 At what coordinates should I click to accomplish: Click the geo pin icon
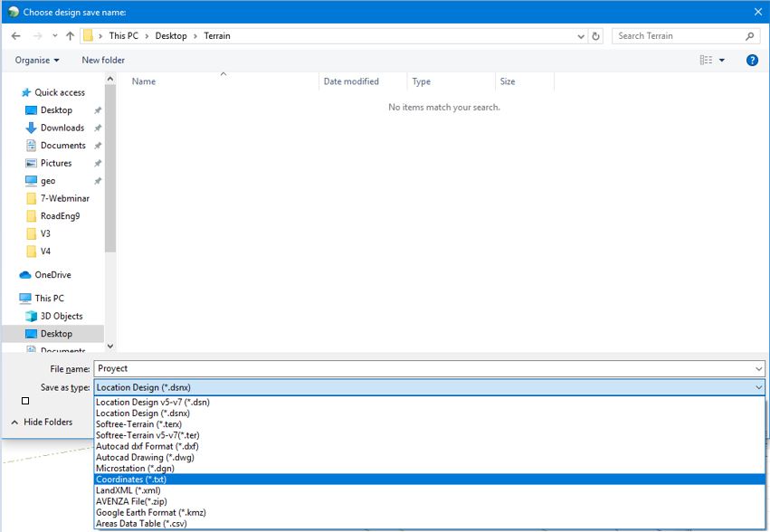pos(98,181)
